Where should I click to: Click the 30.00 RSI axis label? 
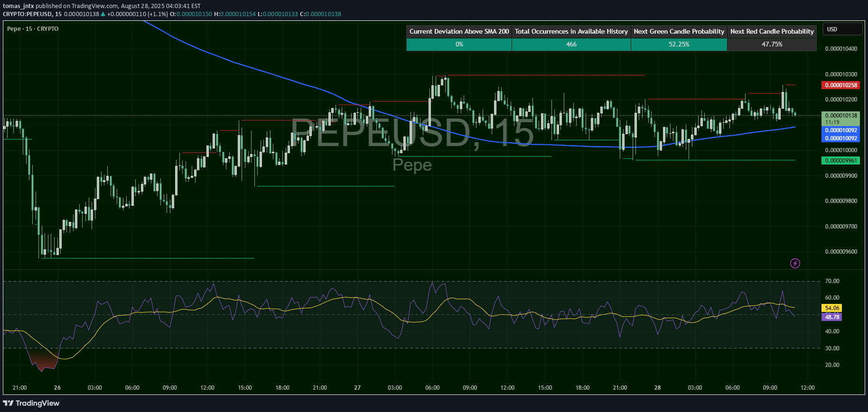832,348
